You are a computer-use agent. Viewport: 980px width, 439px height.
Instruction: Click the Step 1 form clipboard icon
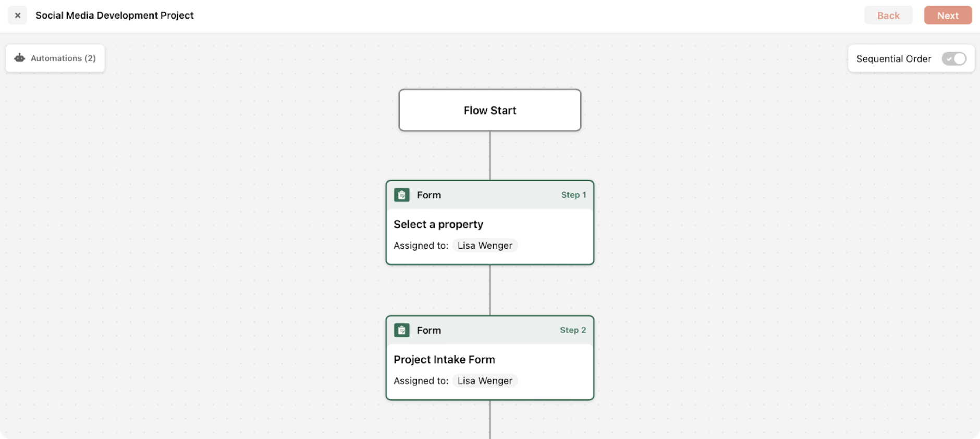(x=402, y=195)
